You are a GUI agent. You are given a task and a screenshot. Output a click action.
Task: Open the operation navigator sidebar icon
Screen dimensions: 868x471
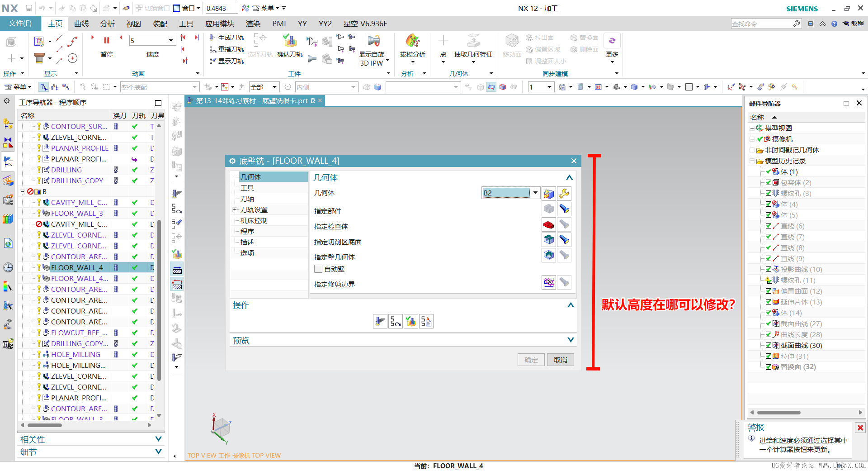8,162
